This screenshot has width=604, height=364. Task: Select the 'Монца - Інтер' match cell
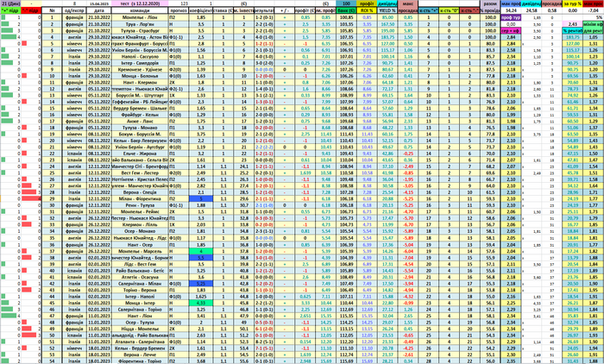[140, 303]
